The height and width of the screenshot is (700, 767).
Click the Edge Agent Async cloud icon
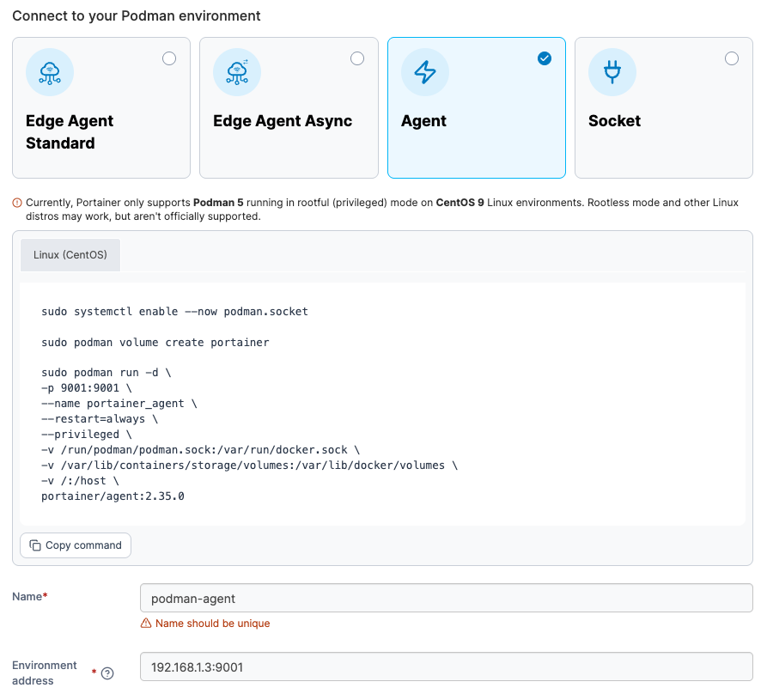tap(237, 72)
